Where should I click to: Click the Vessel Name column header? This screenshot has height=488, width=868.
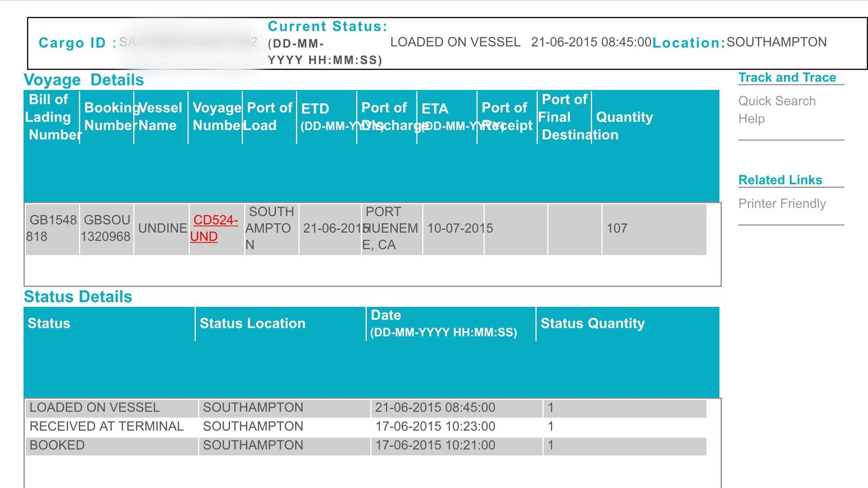pos(160,117)
